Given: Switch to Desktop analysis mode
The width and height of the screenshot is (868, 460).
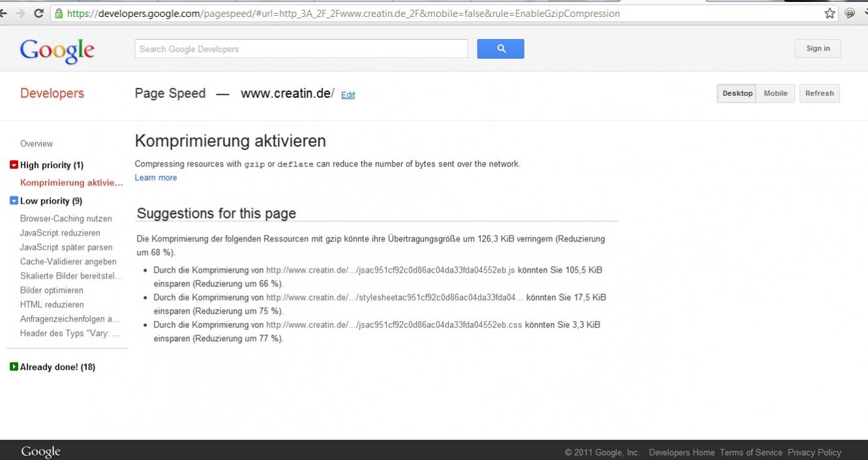Looking at the screenshot, I should point(737,93).
